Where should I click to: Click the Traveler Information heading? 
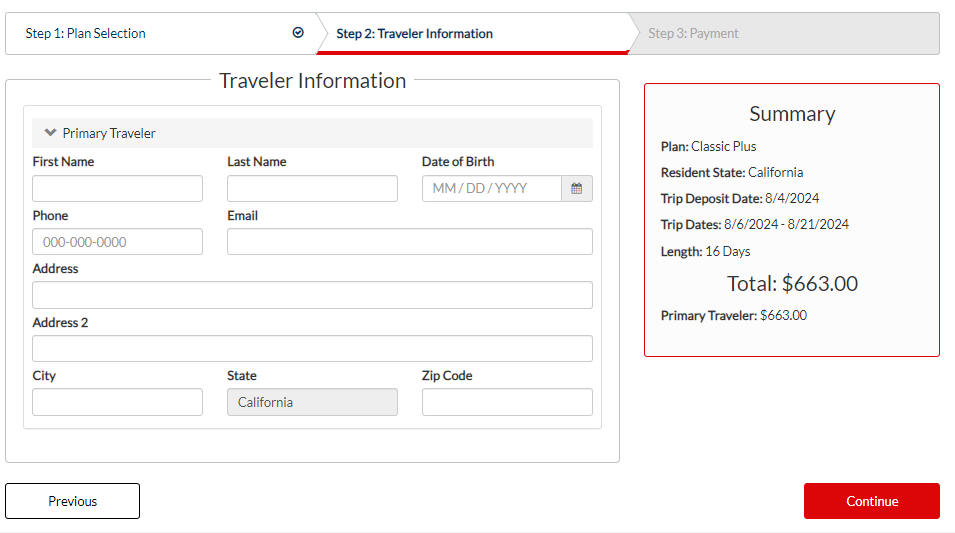click(x=312, y=80)
